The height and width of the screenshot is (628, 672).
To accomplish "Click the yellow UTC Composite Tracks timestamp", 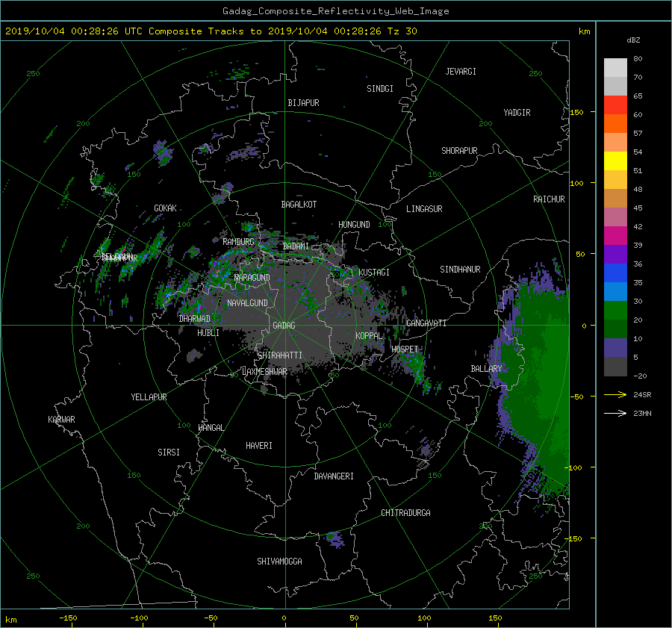I will [211, 31].
